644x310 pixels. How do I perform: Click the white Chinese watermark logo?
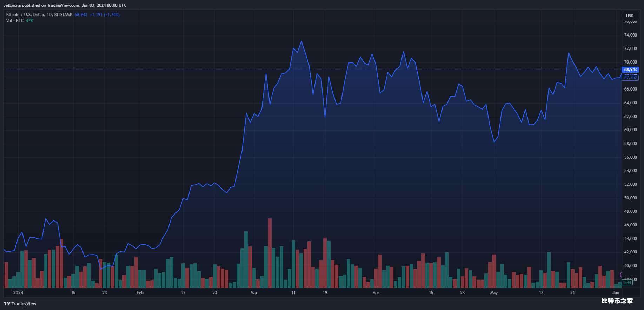click(617, 301)
